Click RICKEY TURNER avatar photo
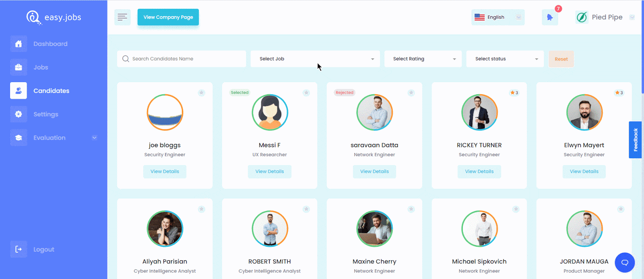This screenshot has height=279, width=644. tap(479, 112)
